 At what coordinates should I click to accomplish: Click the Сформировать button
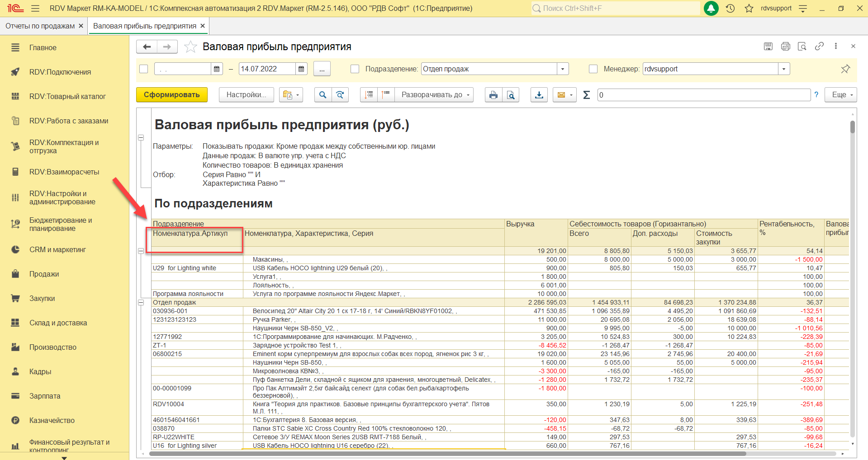point(171,95)
